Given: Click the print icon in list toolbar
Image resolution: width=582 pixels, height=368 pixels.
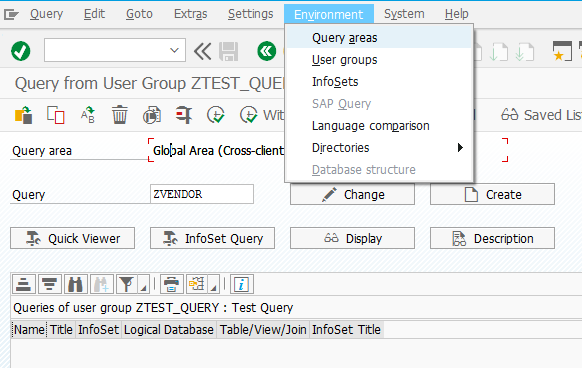Looking at the screenshot, I should click(171, 284).
